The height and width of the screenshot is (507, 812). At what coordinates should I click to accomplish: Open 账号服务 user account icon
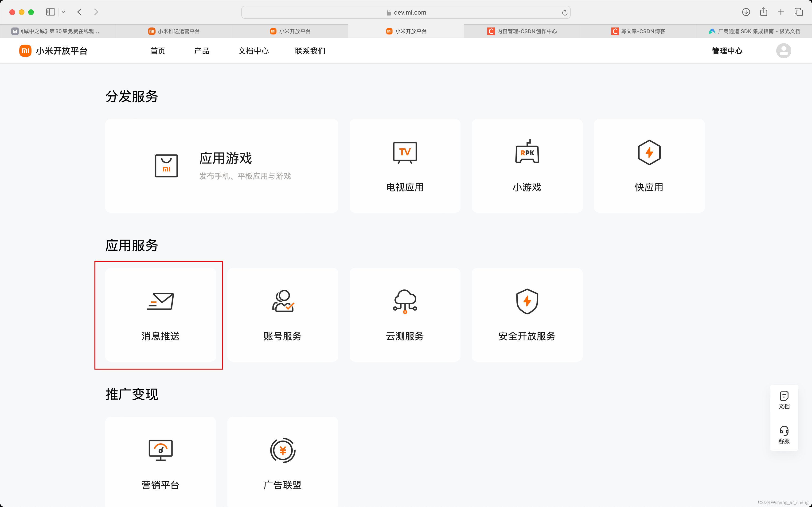click(283, 301)
